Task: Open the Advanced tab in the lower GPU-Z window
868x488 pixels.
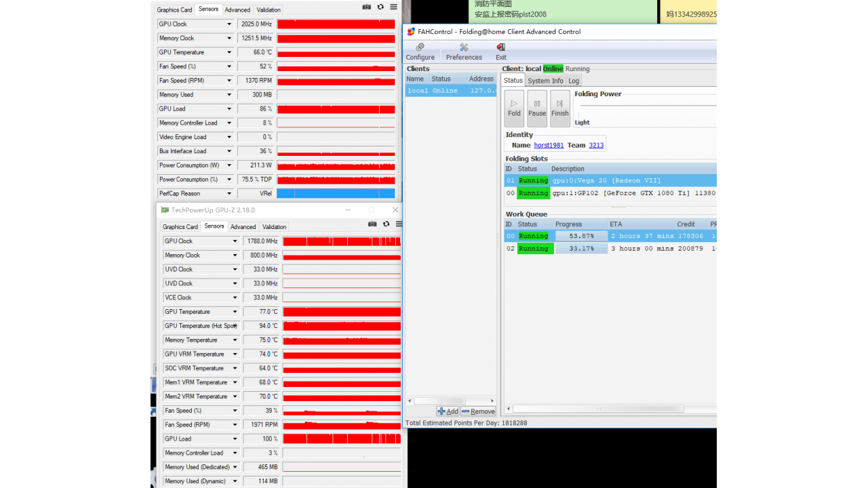Action: pyautogui.click(x=243, y=227)
